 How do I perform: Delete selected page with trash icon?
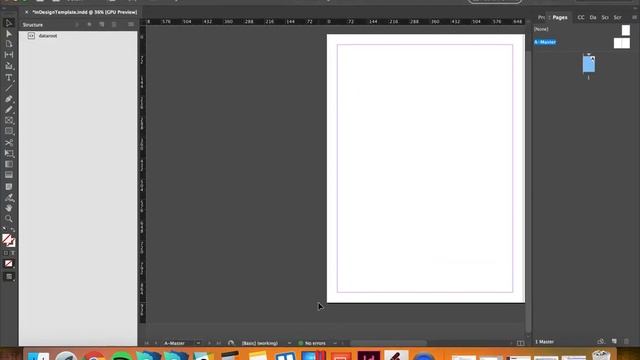click(x=627, y=341)
